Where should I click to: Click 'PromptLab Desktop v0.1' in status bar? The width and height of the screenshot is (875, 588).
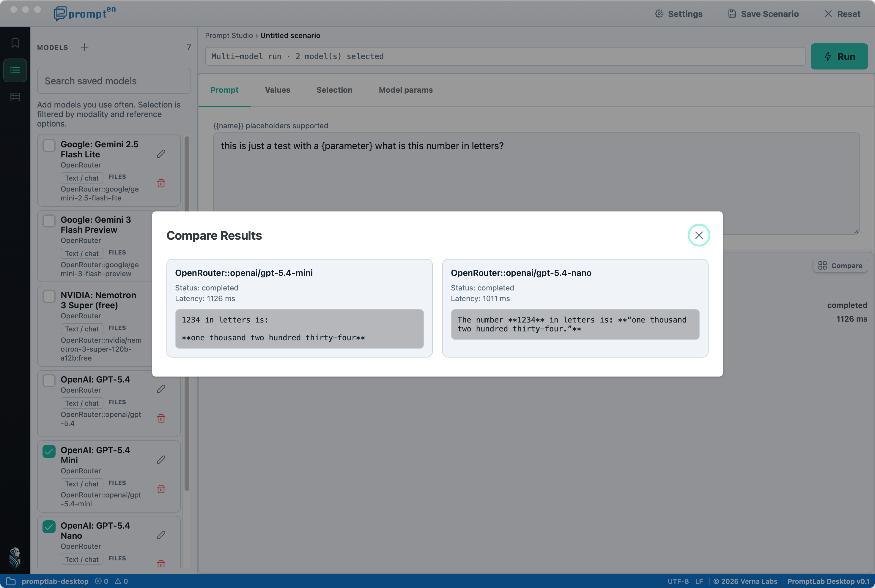click(829, 581)
